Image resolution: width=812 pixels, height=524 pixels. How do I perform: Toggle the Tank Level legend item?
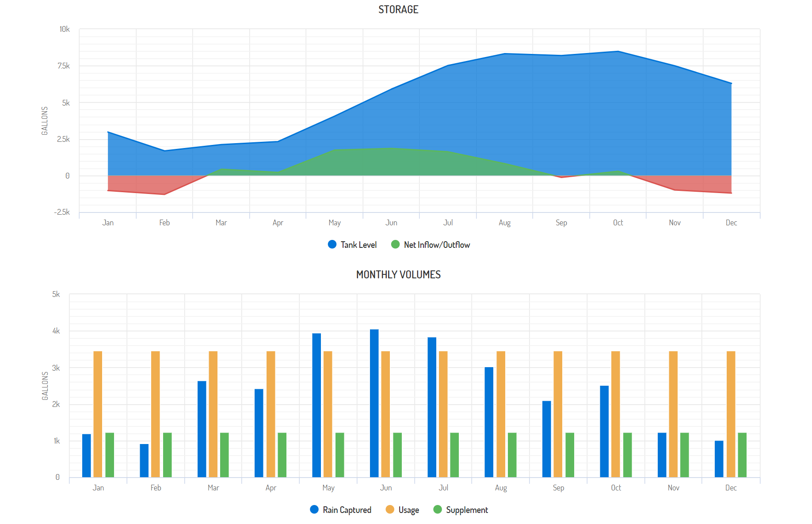[x=358, y=245]
